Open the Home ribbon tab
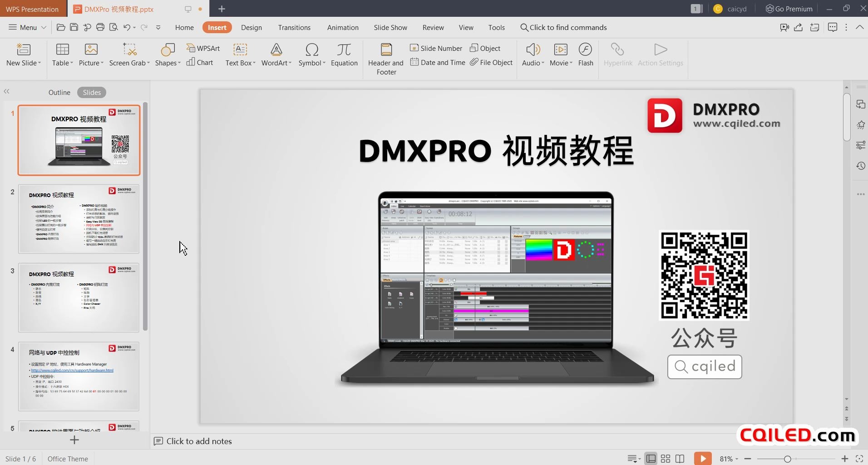868x465 pixels. click(x=184, y=27)
